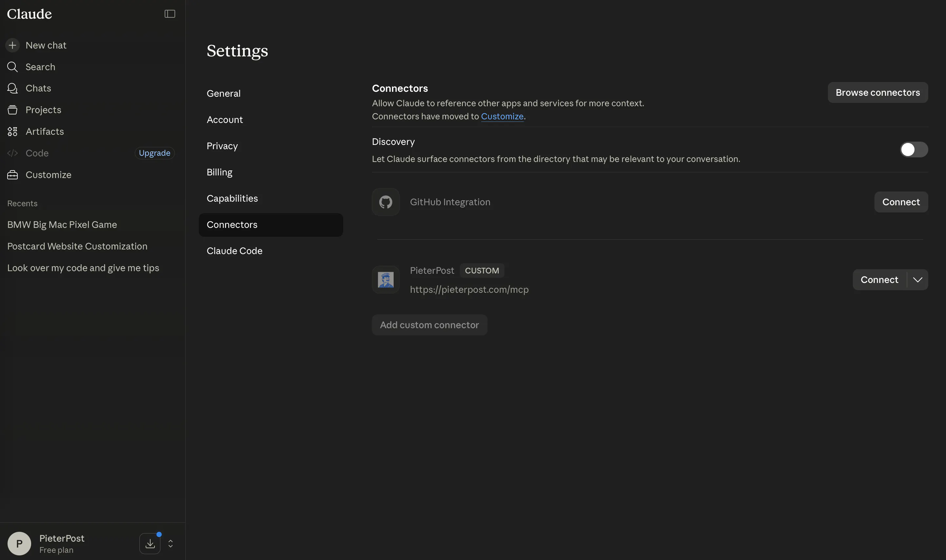Open Privacy settings tab

point(271,146)
